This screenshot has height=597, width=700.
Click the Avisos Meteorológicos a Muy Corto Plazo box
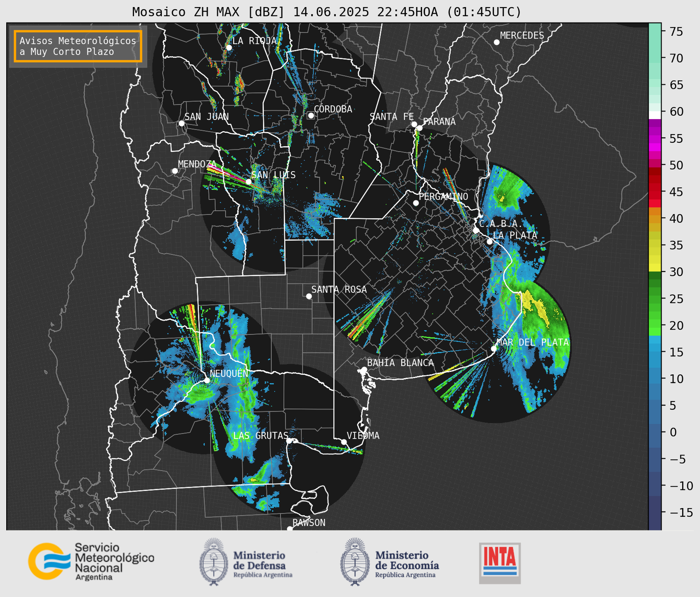point(78,46)
